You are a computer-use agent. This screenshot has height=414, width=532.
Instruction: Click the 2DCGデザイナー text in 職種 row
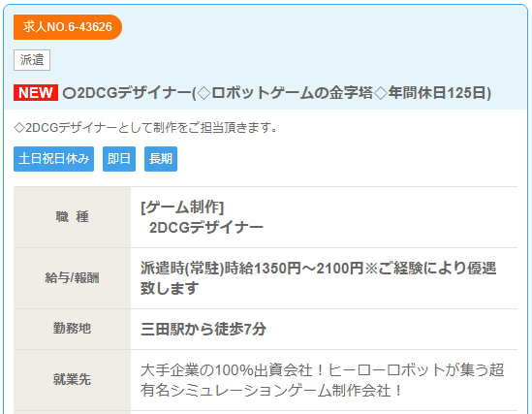pyautogui.click(x=206, y=227)
